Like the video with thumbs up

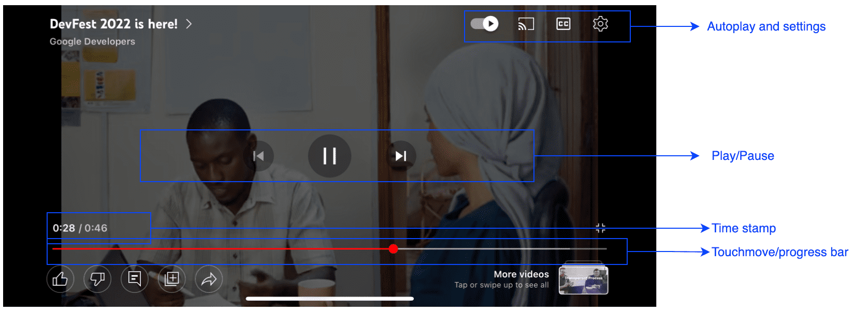[x=60, y=279]
